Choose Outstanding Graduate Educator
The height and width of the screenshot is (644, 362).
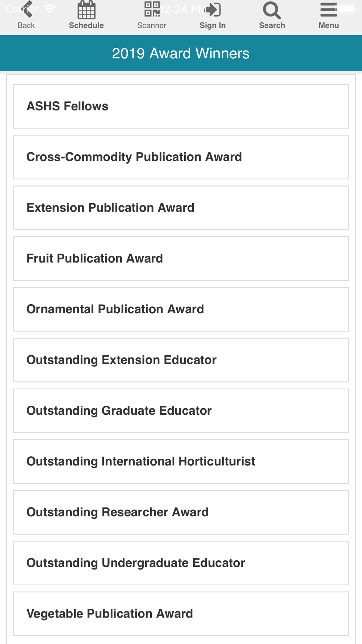(x=181, y=411)
